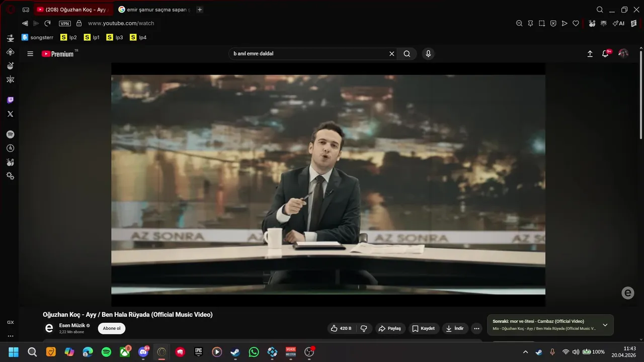Open the GX Corner gamepad icon
The width and height of the screenshot is (644, 362).
[26, 10]
